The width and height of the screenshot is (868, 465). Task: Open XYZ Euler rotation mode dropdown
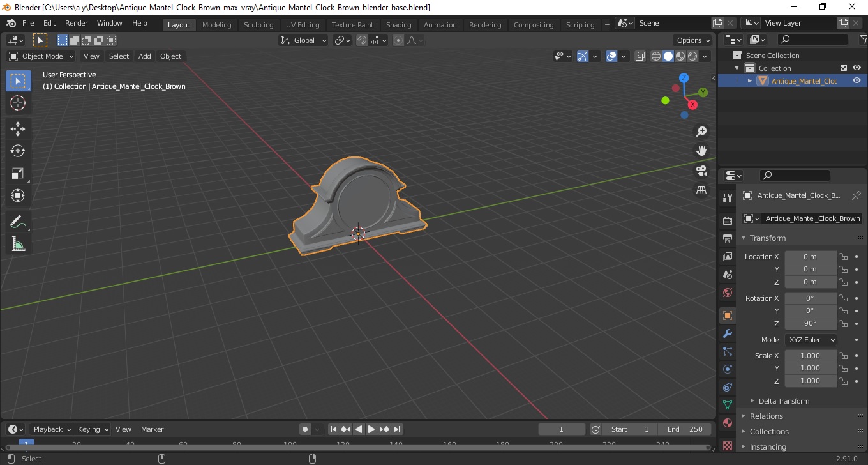(811, 340)
